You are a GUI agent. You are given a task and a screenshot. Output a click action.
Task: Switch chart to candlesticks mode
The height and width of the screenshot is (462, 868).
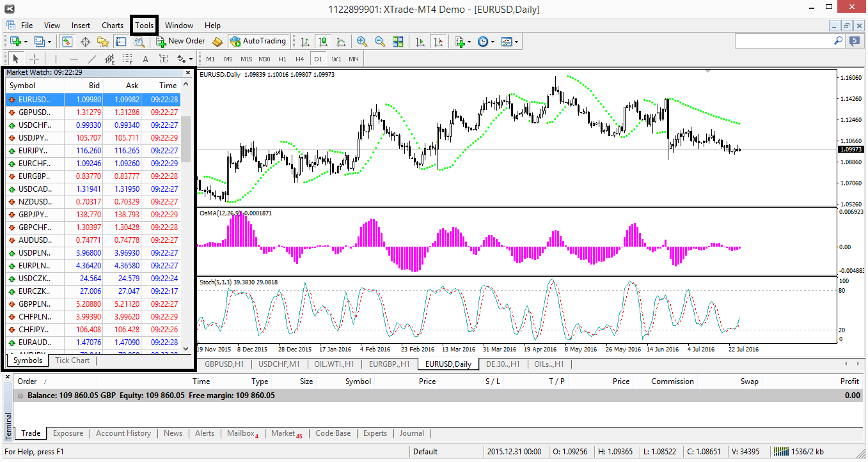pyautogui.click(x=323, y=42)
